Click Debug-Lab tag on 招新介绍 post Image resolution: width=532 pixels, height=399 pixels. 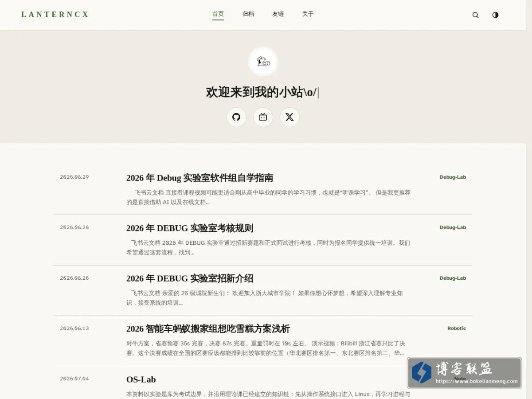pyautogui.click(x=453, y=278)
